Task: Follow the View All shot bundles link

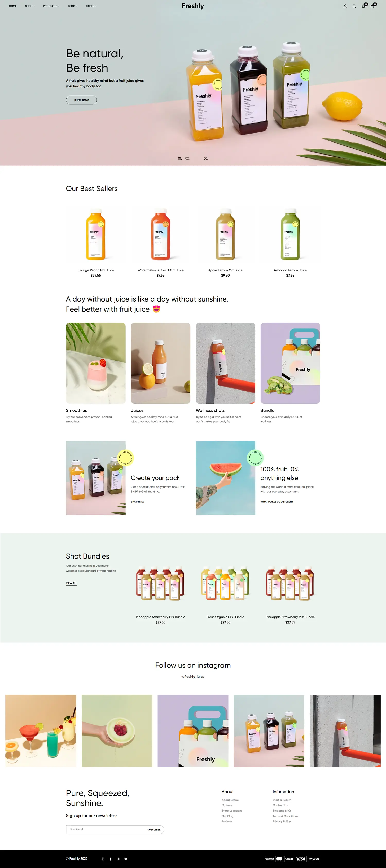Action: [x=72, y=583]
